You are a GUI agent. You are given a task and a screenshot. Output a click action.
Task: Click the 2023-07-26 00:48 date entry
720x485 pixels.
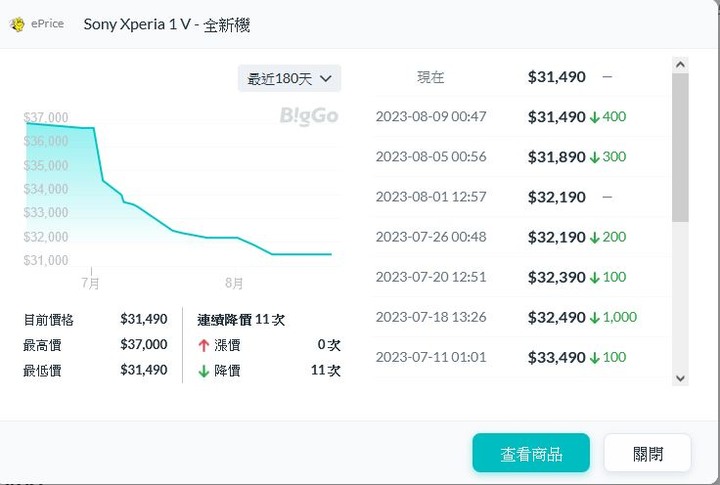431,237
